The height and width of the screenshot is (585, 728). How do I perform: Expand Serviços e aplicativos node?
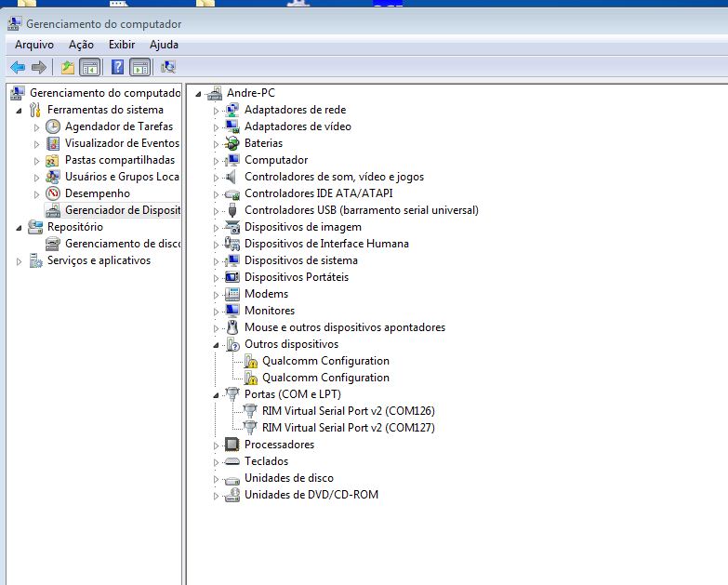pos(19,261)
